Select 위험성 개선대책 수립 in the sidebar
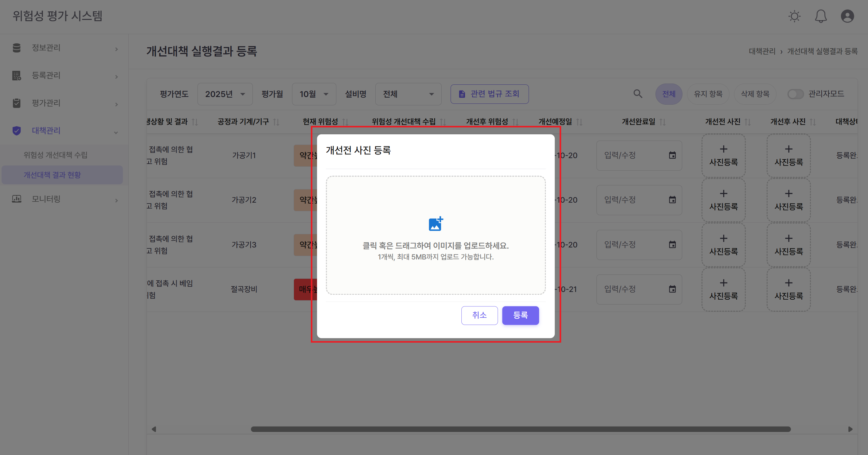The width and height of the screenshot is (868, 455). [x=55, y=155]
